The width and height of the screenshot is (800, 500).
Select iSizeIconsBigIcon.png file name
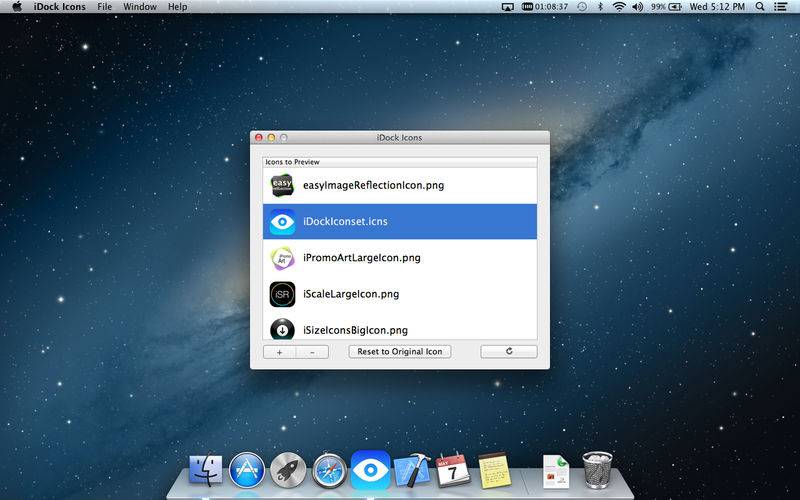tap(355, 330)
